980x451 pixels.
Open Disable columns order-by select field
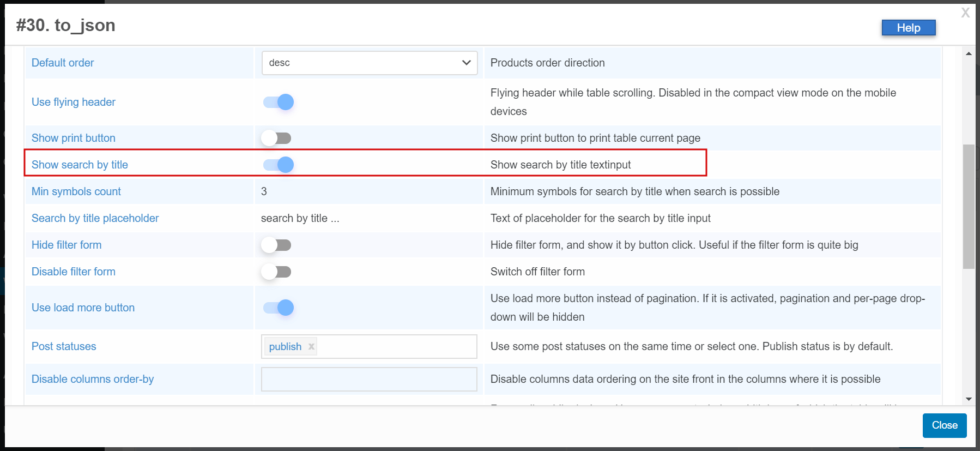pyautogui.click(x=370, y=379)
